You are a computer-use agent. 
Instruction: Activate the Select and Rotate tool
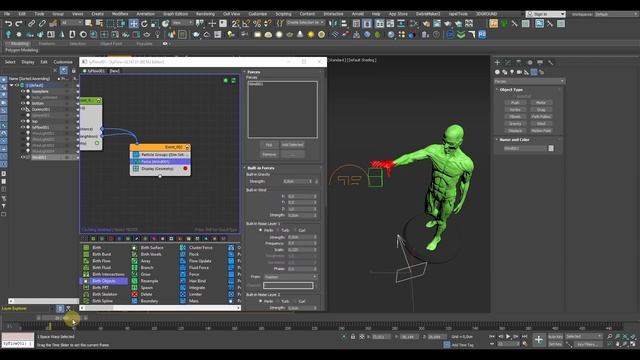coord(144,24)
